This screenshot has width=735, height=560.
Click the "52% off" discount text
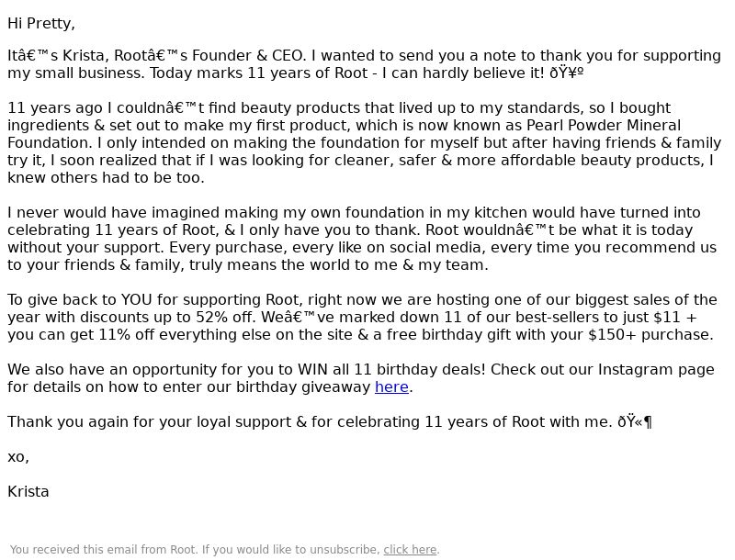(226, 318)
